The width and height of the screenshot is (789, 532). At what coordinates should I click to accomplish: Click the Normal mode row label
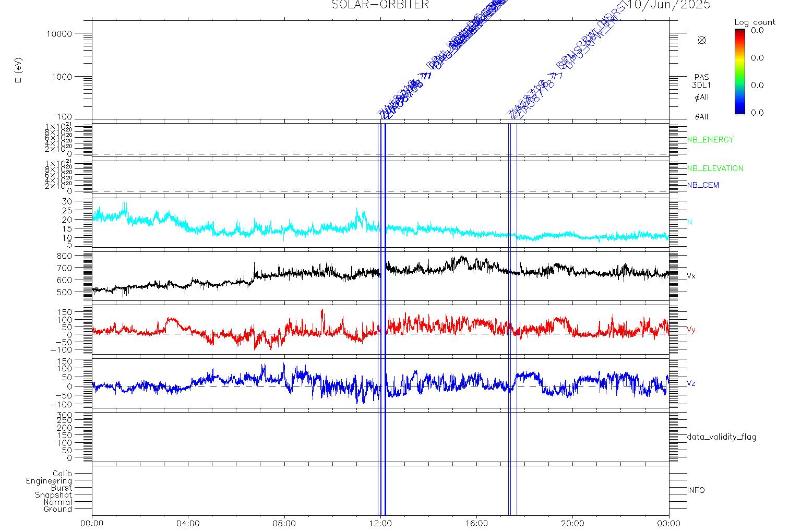(x=58, y=502)
